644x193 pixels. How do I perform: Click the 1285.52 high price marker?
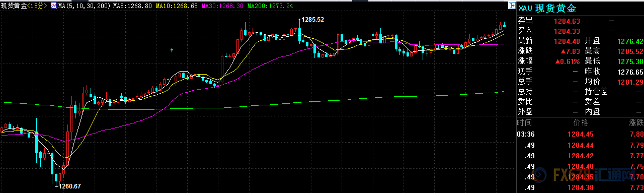click(313, 20)
